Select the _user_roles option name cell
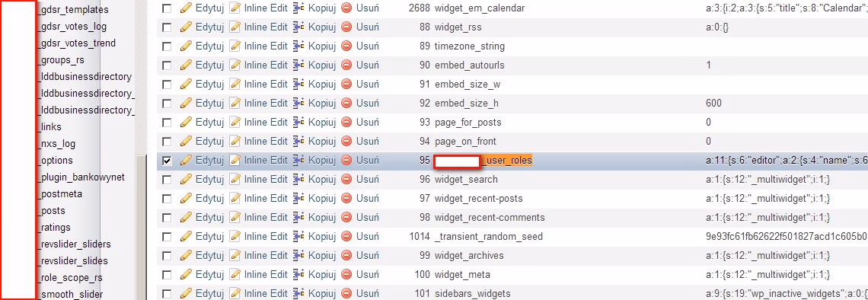Viewport: 868px width, 300px height. (483, 161)
